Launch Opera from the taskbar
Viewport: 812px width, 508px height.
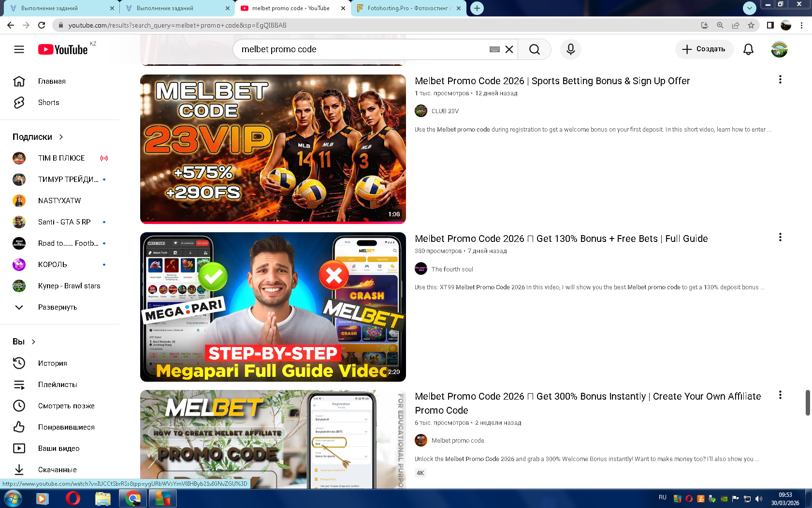(72, 498)
